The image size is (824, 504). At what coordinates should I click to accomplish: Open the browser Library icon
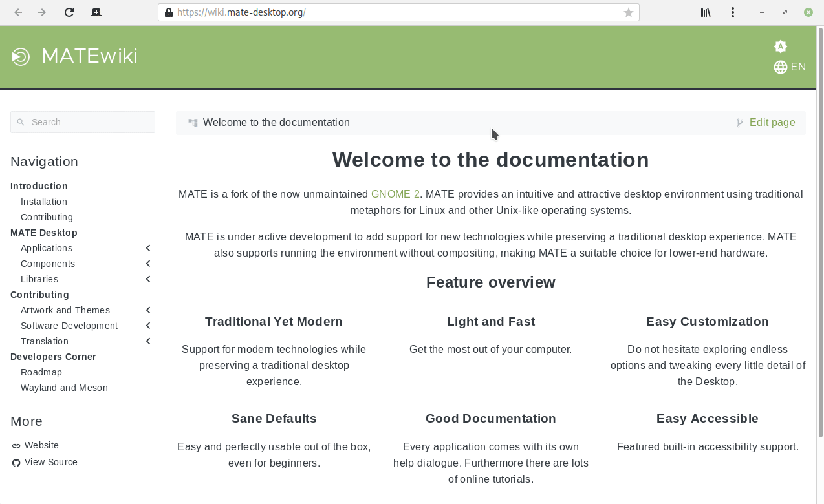705,12
